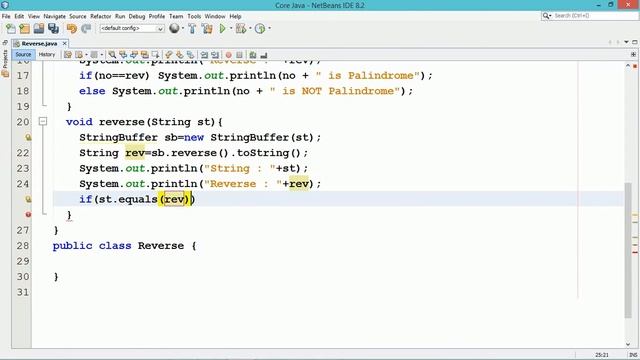Collapse the reverse method fold on line 20
Image resolution: width=640 pixels, height=360 pixels.
[43, 121]
